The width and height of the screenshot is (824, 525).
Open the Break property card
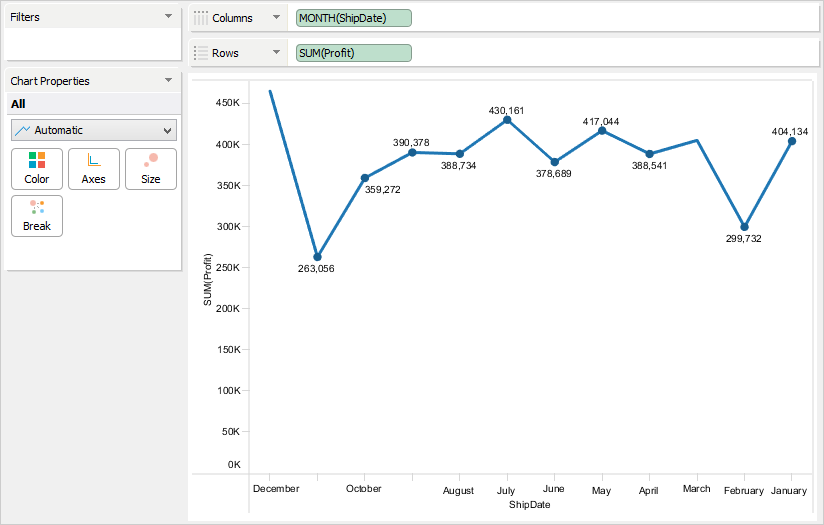[x=37, y=216]
